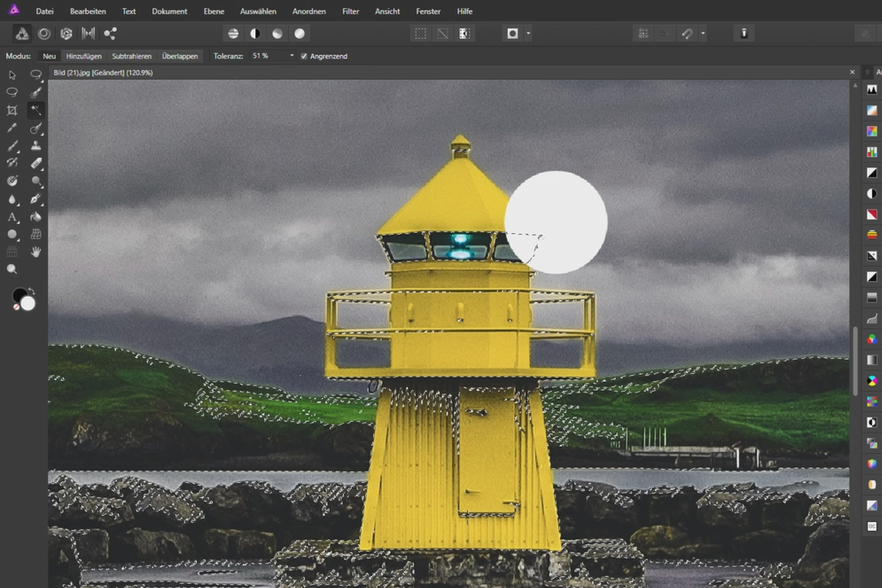Select the Clone stamp tool
The height and width of the screenshot is (588, 882).
[36, 146]
